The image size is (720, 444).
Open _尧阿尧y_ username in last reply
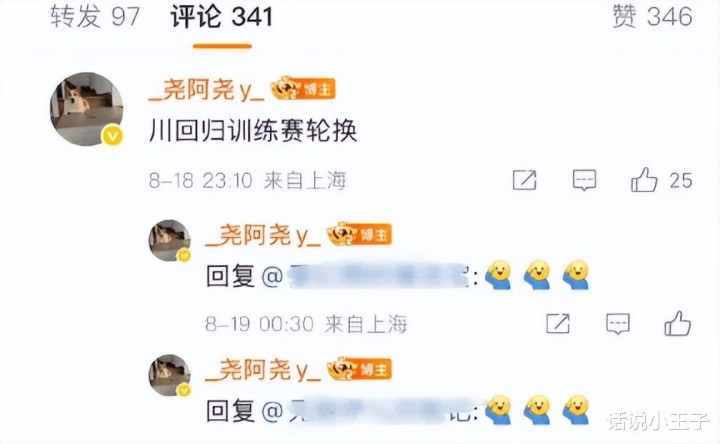pos(263,370)
